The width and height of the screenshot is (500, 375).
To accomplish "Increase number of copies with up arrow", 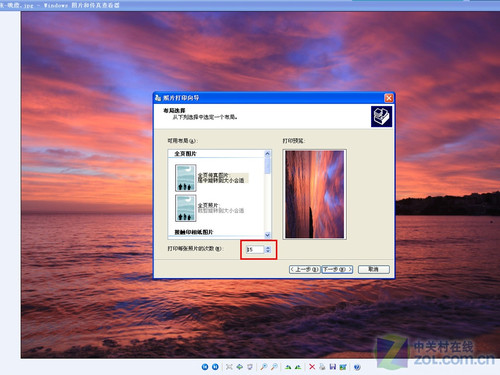I will (x=268, y=247).
